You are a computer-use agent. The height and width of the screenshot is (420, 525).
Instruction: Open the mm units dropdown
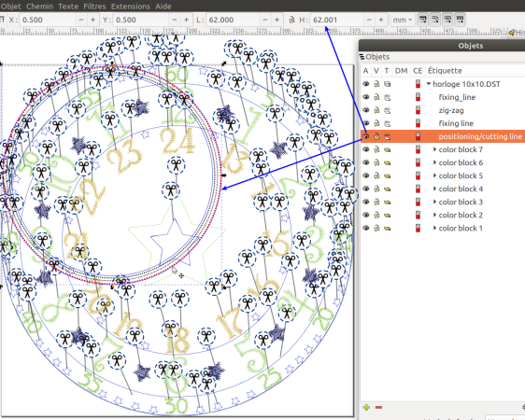coord(402,20)
